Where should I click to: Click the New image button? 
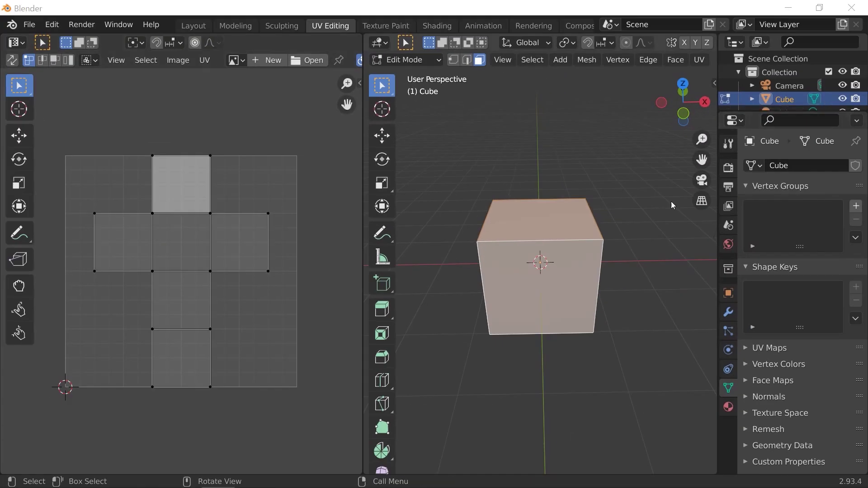click(x=267, y=60)
